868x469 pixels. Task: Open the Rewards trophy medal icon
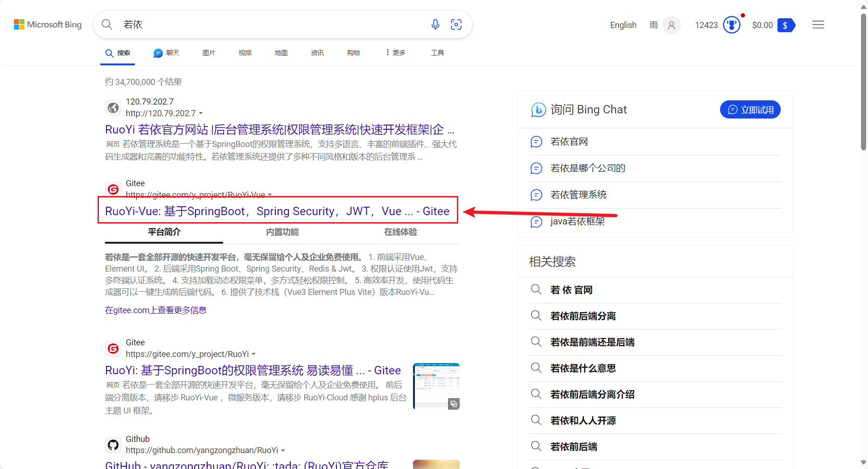coord(732,25)
